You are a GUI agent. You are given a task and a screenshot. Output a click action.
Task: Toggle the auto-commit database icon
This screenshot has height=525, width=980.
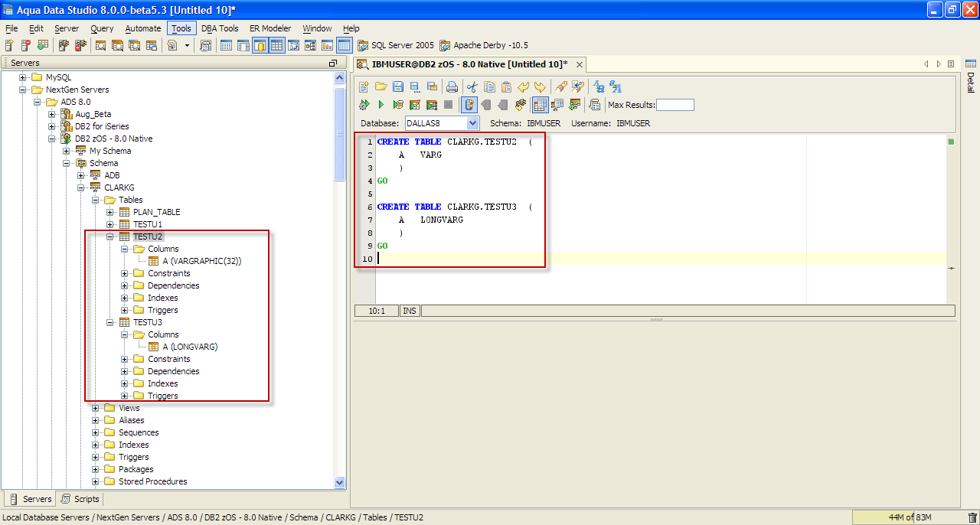pos(471,104)
